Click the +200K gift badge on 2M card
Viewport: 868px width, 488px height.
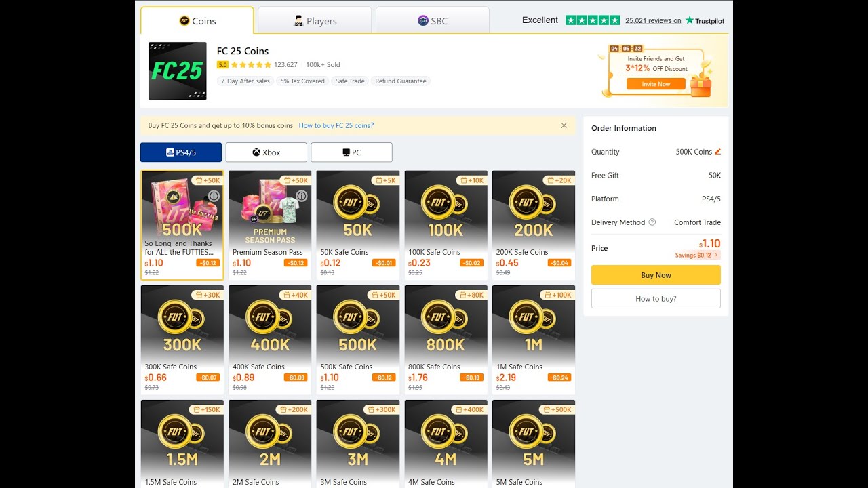click(x=294, y=409)
